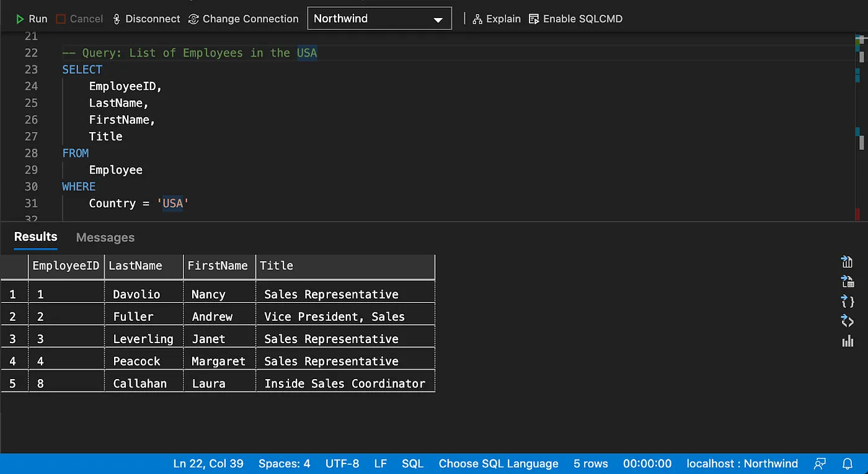
Task: Open the chart viewer icon
Action: [848, 341]
